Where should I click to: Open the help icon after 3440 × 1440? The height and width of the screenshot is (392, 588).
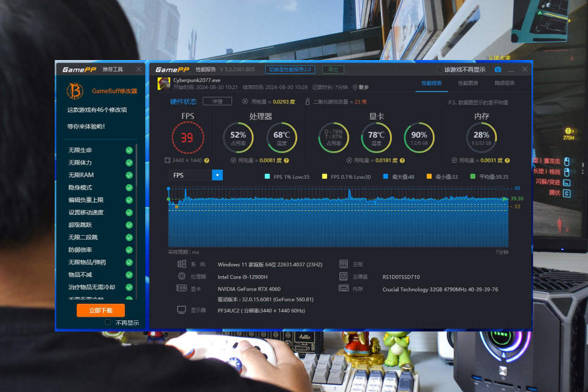click(206, 160)
